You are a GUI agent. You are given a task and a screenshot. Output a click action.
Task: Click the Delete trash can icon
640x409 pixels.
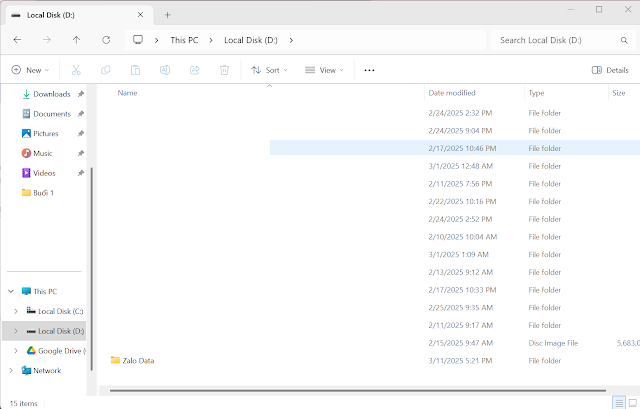click(x=225, y=70)
